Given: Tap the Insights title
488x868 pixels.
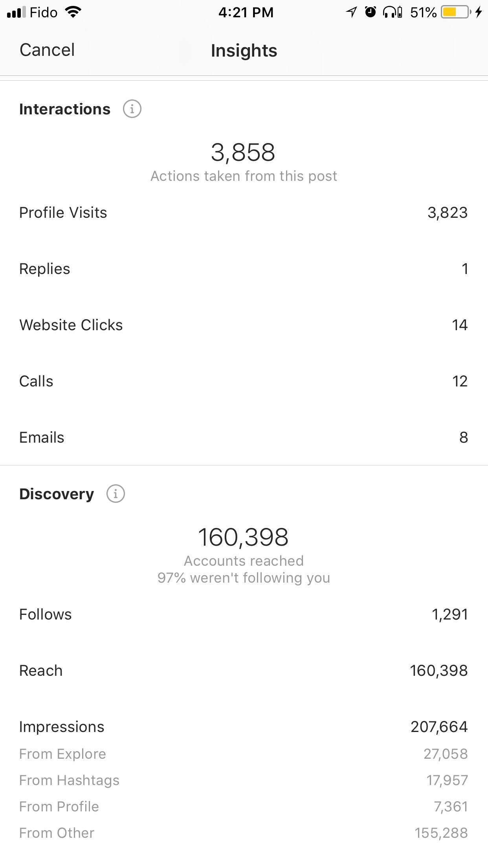Looking at the screenshot, I should pos(244,51).
